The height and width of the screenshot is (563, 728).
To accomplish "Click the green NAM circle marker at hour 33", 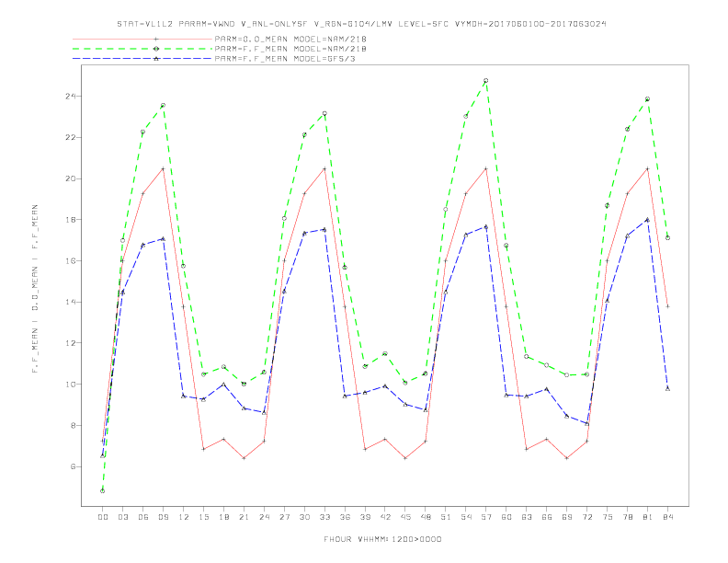I will pyautogui.click(x=324, y=113).
